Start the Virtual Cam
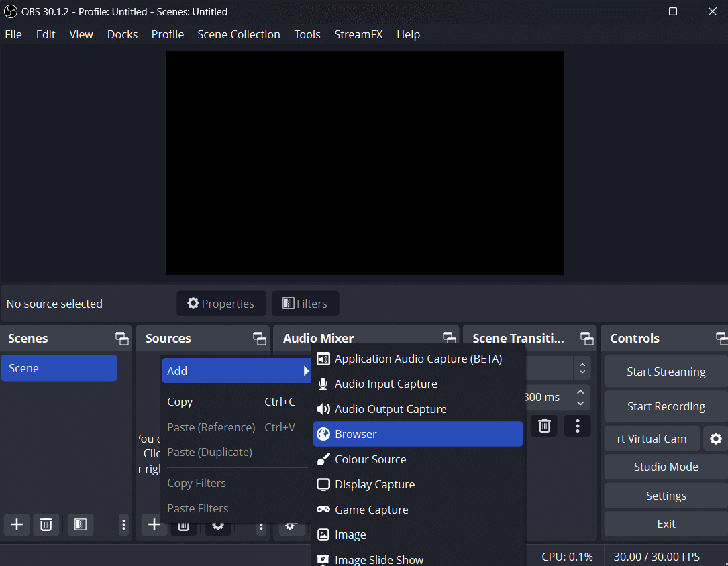Viewport: 728px width, 566px height. 652,439
